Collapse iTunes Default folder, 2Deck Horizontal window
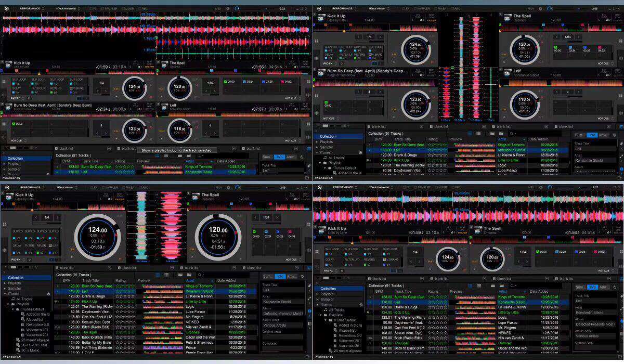This screenshot has height=364, width=624. click(326, 320)
